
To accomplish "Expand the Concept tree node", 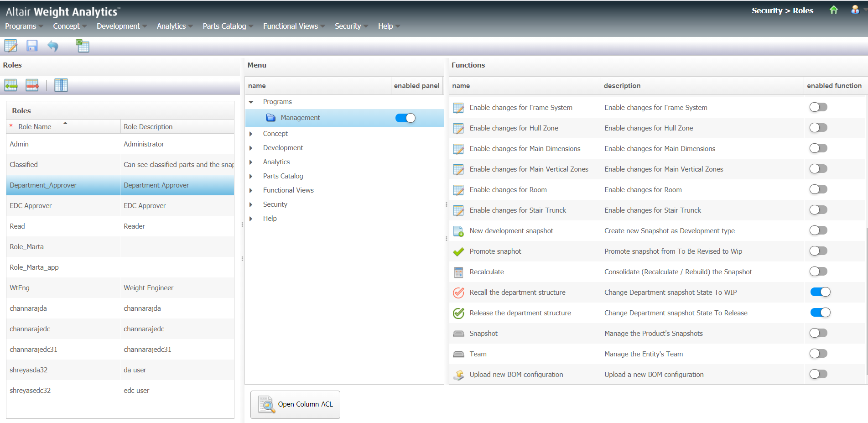I will coord(251,134).
